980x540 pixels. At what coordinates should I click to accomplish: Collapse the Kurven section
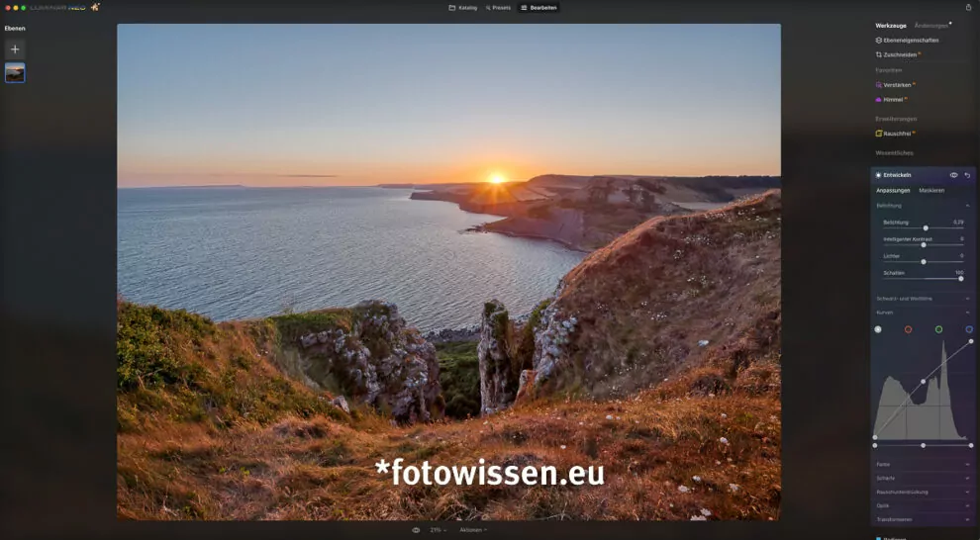coord(924,313)
